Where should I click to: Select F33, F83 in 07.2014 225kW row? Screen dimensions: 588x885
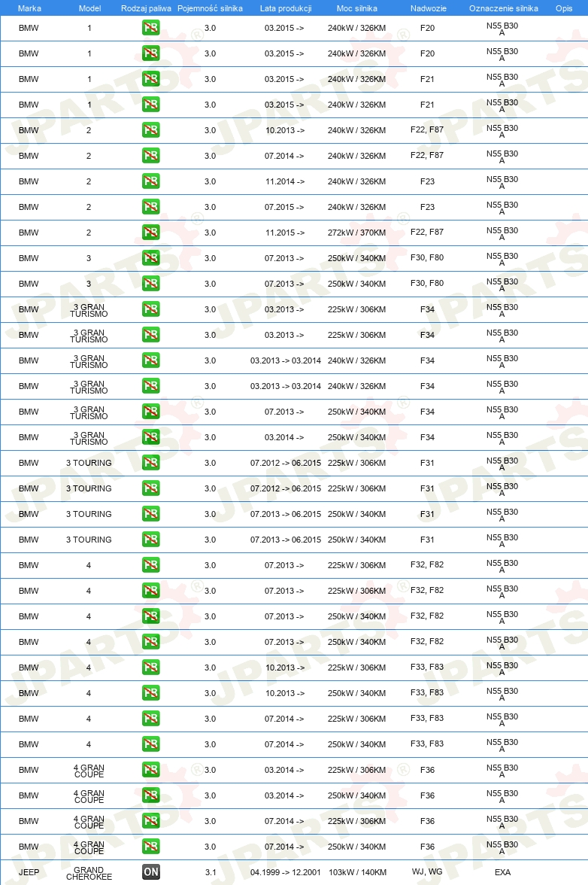427,718
